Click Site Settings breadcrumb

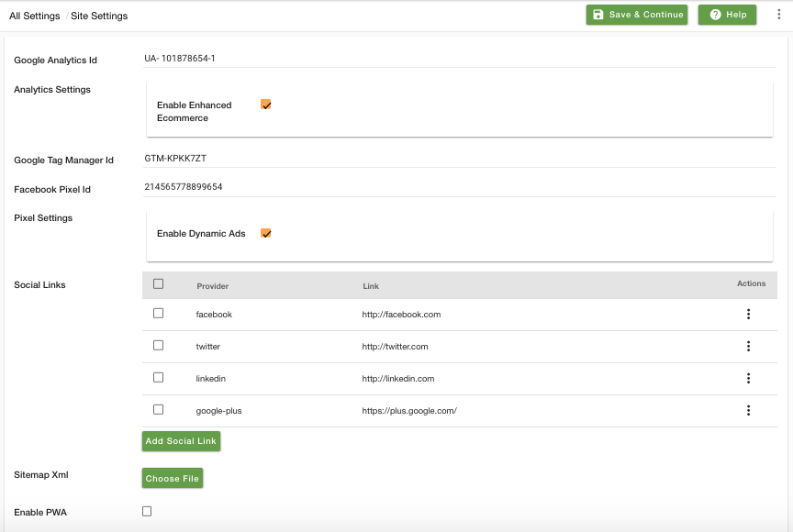pyautogui.click(x=99, y=16)
